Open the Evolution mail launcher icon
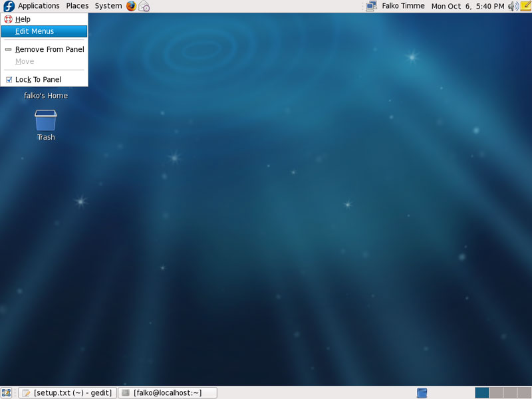532x399 pixels. [144, 6]
